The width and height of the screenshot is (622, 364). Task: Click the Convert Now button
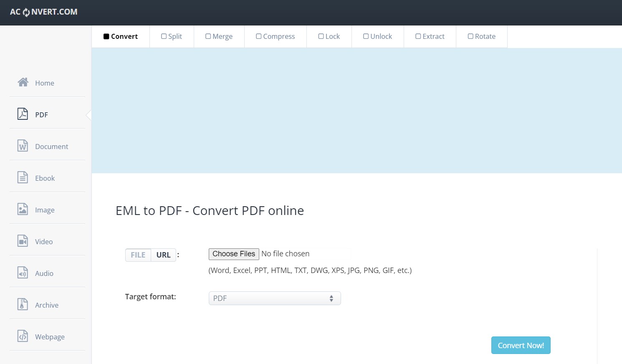pos(521,345)
